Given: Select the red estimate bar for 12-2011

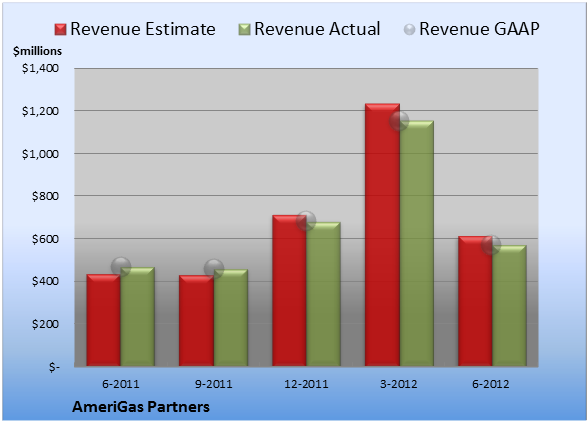Looking at the screenshot, I should (x=290, y=290).
